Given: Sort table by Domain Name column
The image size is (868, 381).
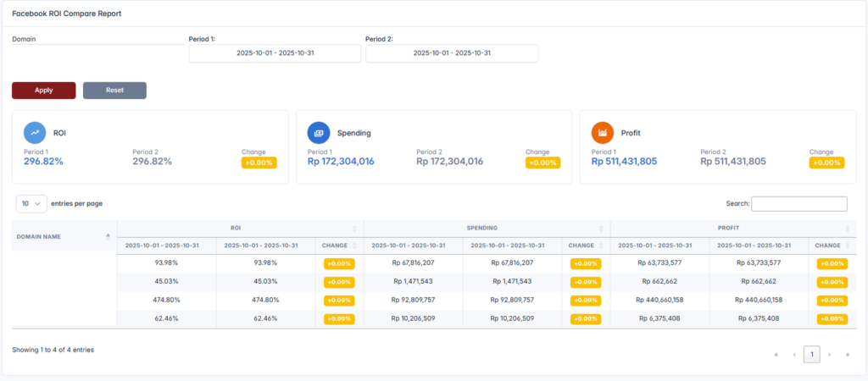Looking at the screenshot, I should [64, 236].
